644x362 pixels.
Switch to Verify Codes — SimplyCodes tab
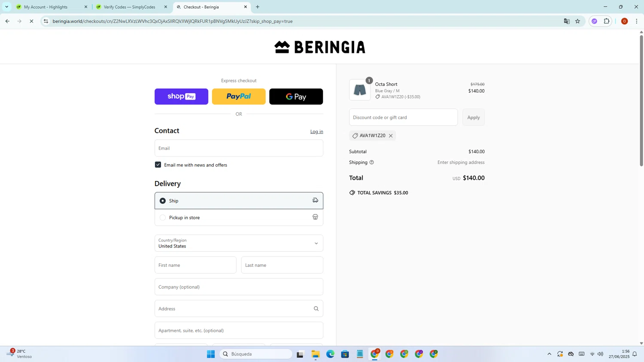pos(131,7)
